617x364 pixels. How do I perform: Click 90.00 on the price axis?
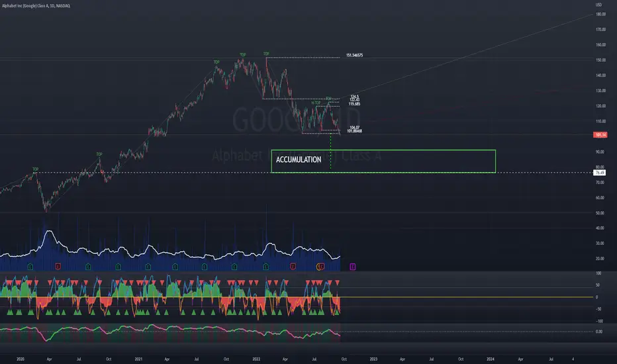pyautogui.click(x=600, y=152)
